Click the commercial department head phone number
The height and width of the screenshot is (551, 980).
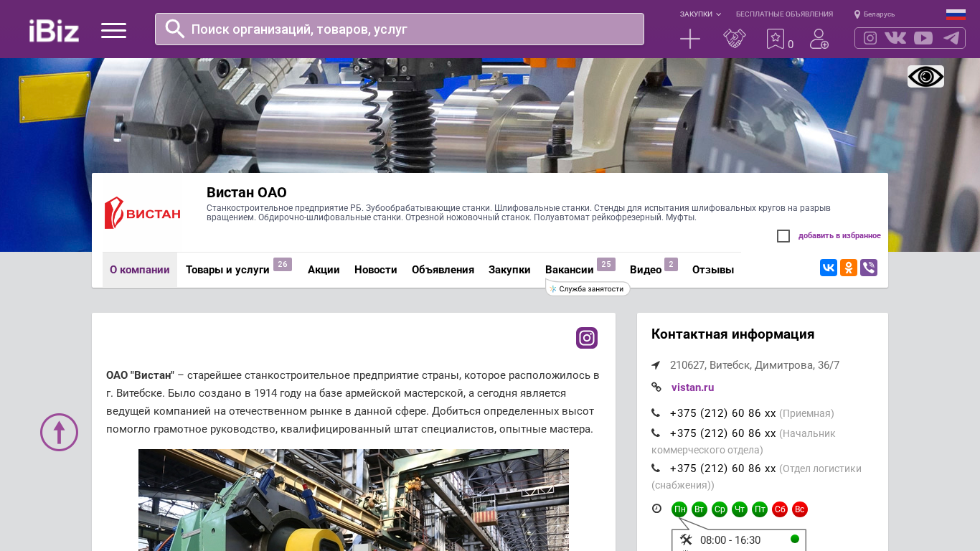[722, 433]
